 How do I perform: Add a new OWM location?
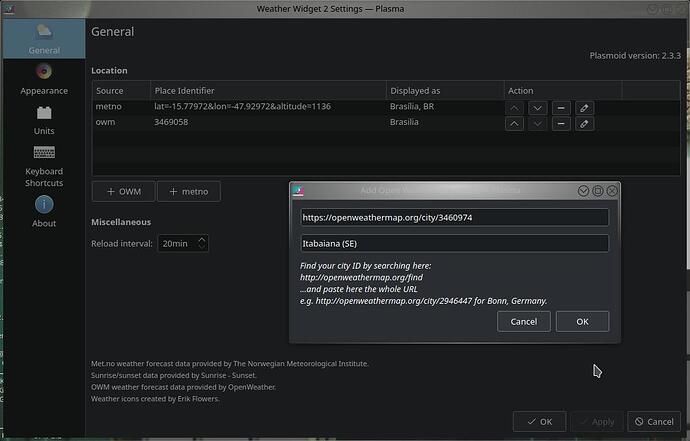point(124,191)
